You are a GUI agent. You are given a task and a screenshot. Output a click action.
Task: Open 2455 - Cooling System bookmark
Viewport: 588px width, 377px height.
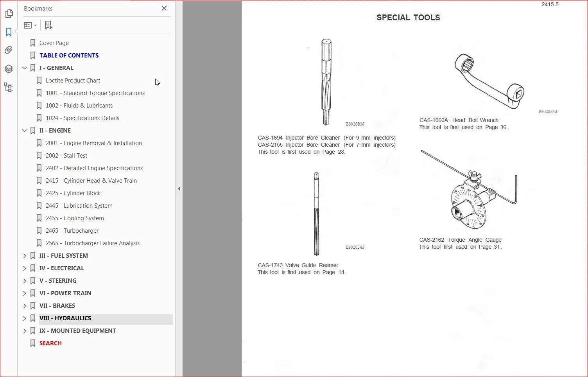[75, 218]
